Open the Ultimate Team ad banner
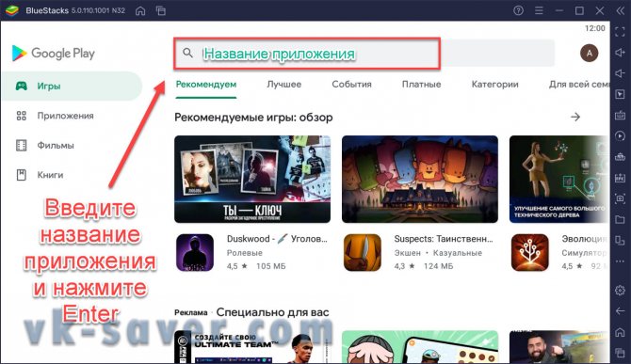This screenshot has width=631, height=364. (252, 347)
